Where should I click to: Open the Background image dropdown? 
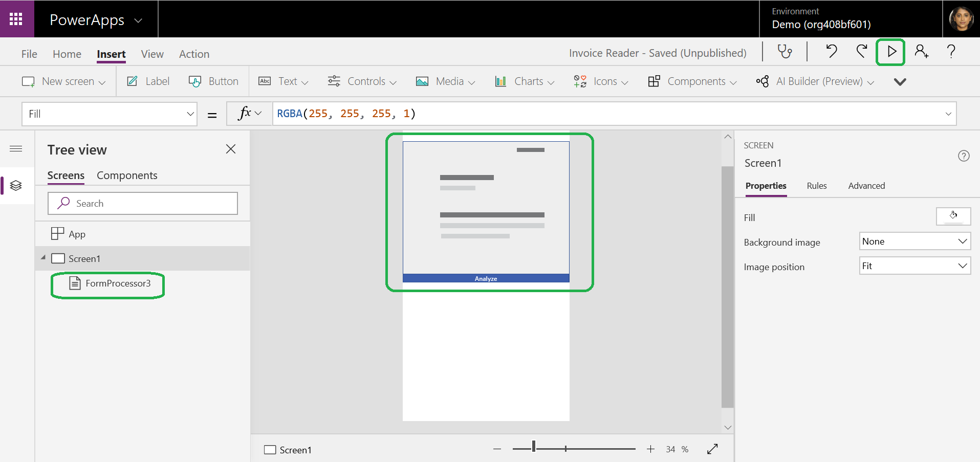coord(914,241)
